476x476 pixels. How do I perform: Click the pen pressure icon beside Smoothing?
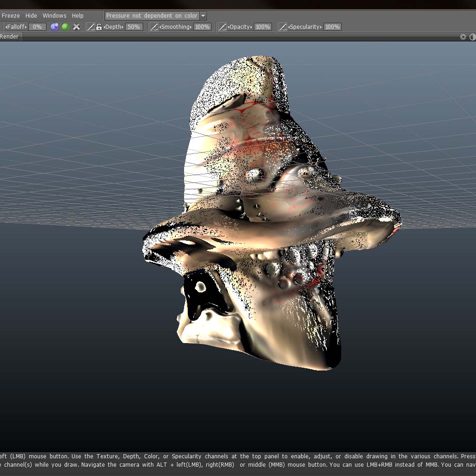tap(154, 27)
